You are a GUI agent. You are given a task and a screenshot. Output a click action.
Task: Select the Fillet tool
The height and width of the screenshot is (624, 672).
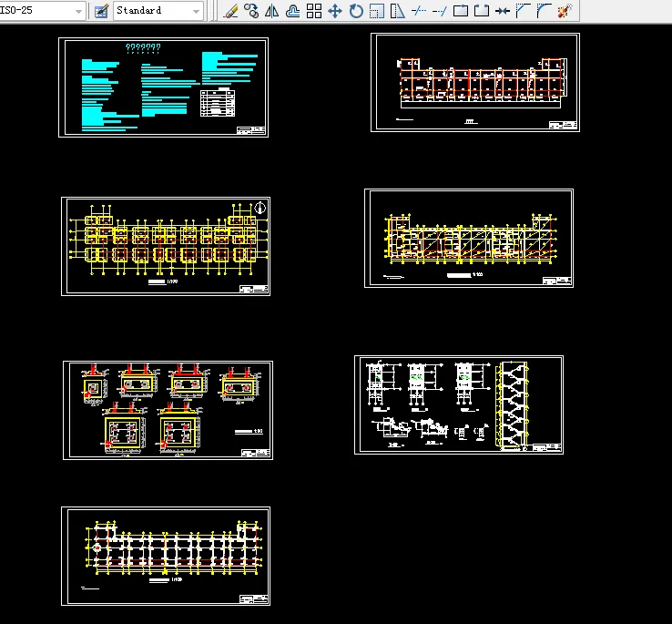544,11
